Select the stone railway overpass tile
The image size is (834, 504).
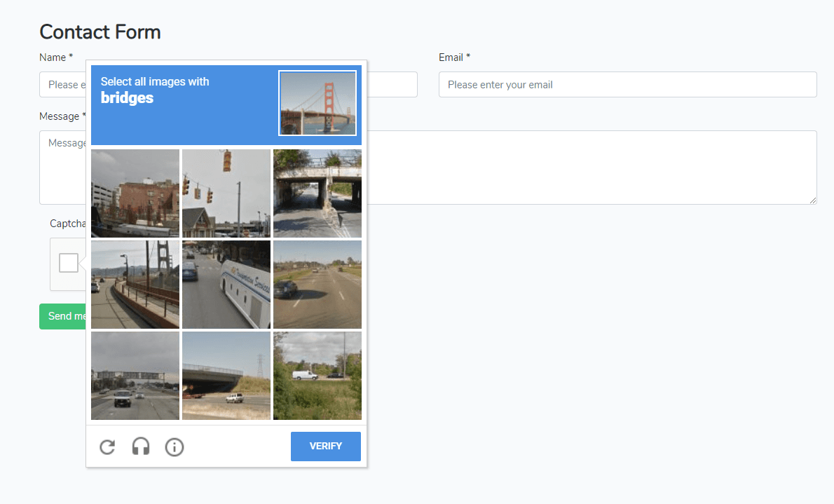pyautogui.click(x=317, y=193)
